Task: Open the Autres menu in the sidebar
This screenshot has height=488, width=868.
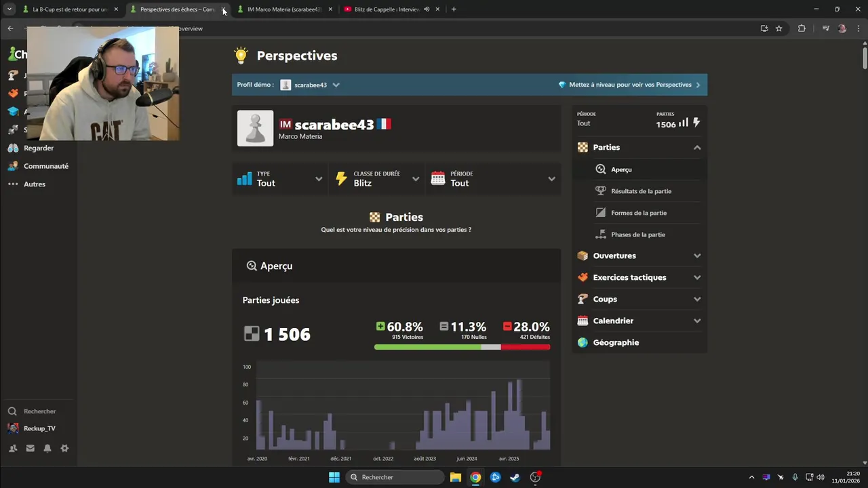Action: [27, 184]
